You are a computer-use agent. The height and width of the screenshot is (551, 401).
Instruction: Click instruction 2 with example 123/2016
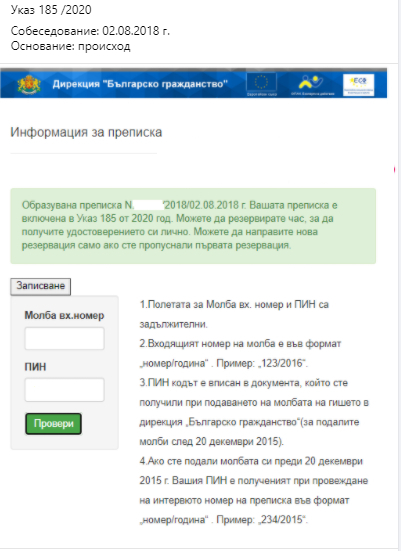[240, 353]
